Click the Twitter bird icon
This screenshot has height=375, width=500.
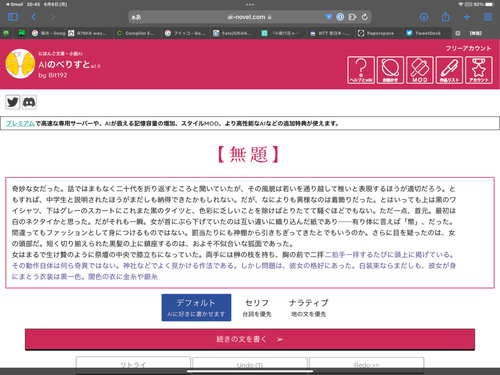click(x=13, y=102)
